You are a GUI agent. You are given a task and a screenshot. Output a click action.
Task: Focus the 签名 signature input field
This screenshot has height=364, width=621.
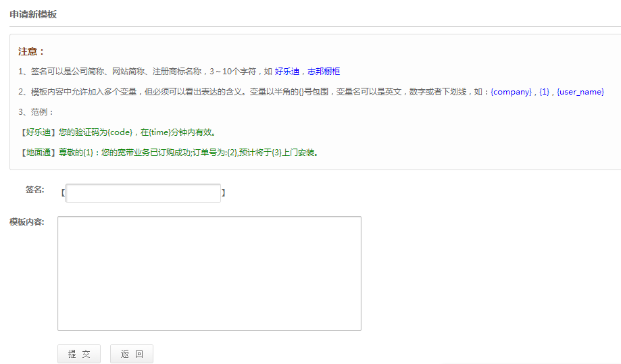tap(143, 193)
